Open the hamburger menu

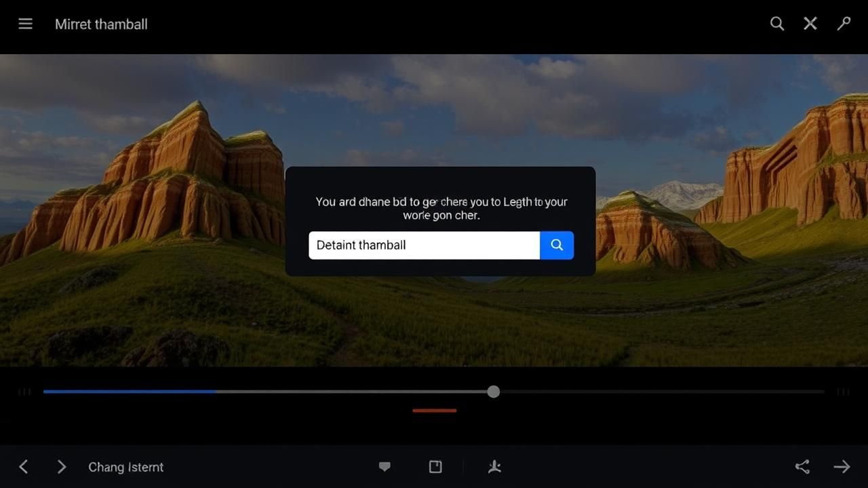[x=25, y=24]
